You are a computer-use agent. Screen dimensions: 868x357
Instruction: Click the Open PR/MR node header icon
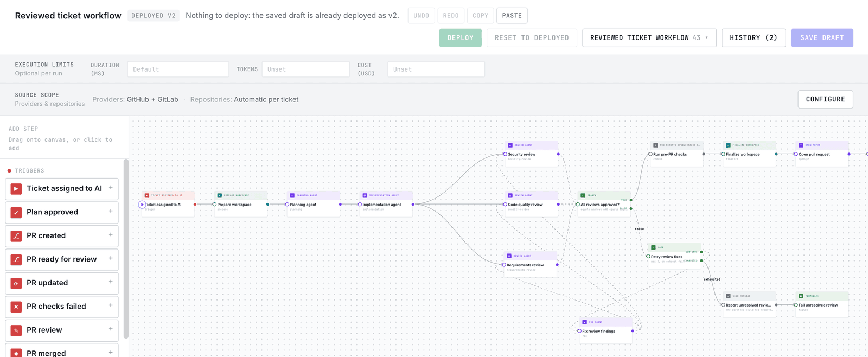[801, 145]
